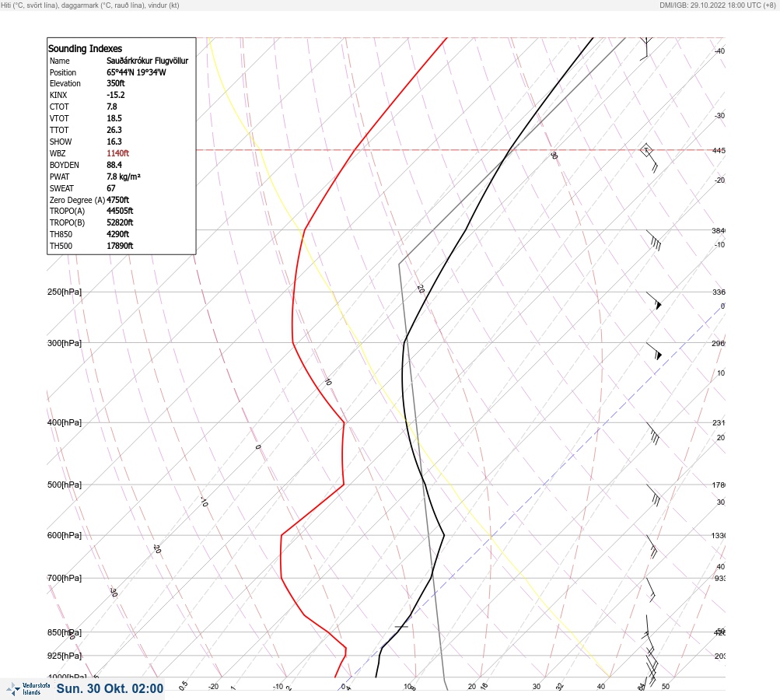This screenshot has height=700, width=780.
Task: Click the tropopause diamond marker on dashed line
Action: click(x=645, y=150)
